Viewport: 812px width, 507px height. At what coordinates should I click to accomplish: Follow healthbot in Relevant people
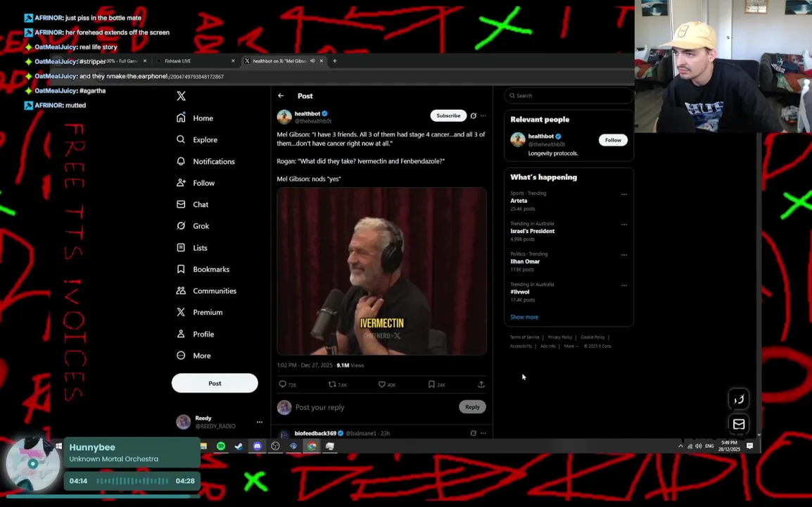613,140
